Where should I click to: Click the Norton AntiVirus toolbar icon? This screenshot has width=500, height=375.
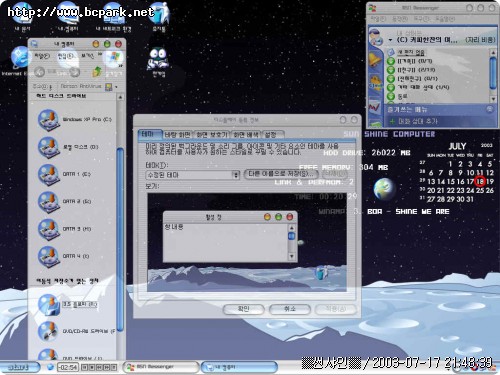pos(109,87)
